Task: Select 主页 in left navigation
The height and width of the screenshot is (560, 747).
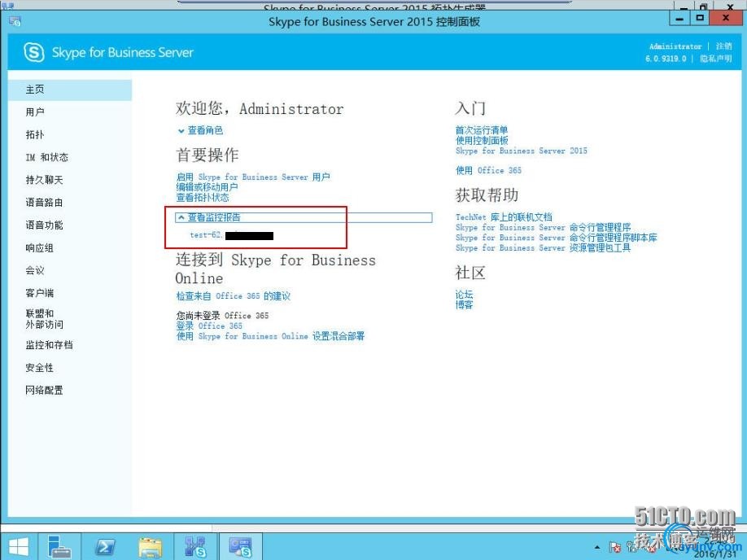Action: click(69, 90)
